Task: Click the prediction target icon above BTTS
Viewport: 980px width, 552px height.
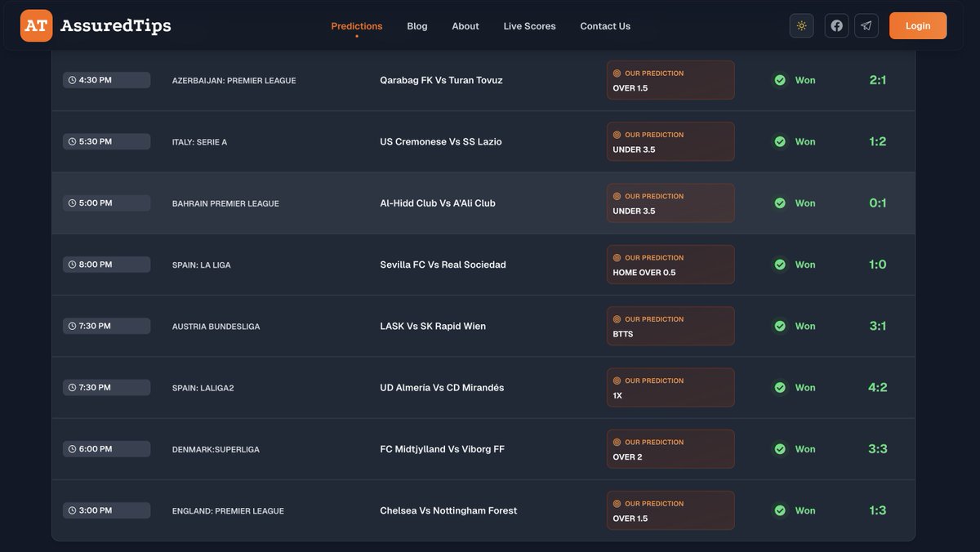Action: (x=617, y=318)
